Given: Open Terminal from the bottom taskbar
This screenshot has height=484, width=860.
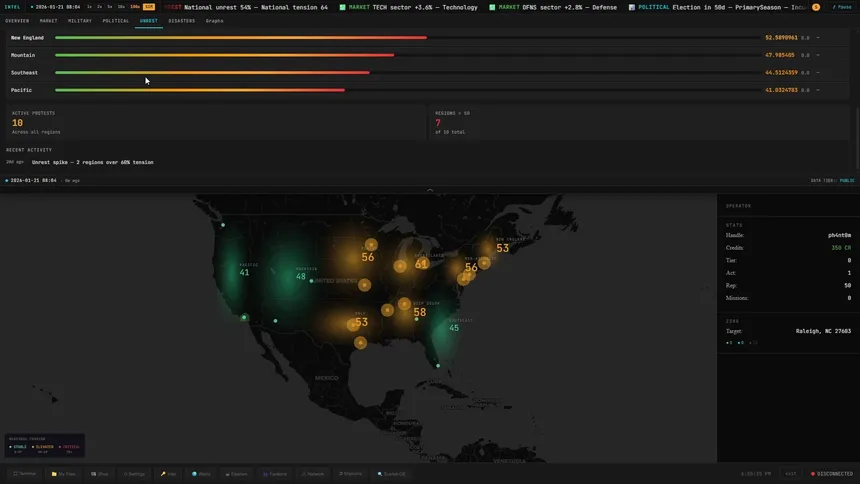Looking at the screenshot, I should (24, 473).
